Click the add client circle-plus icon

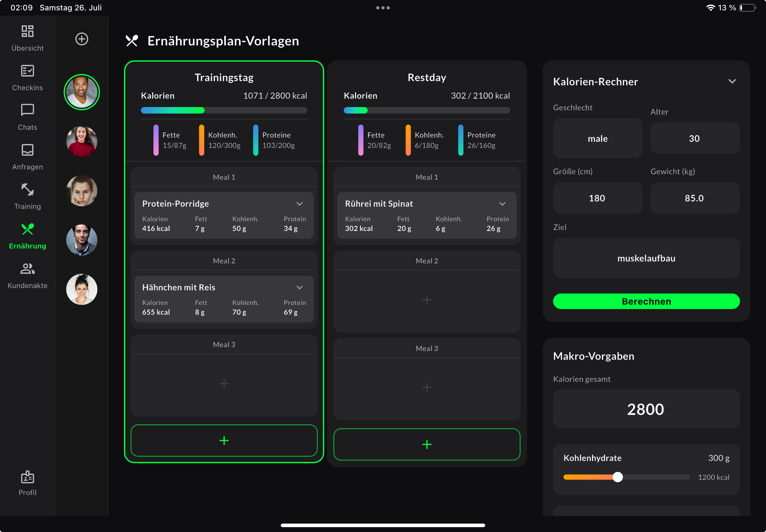click(x=82, y=39)
